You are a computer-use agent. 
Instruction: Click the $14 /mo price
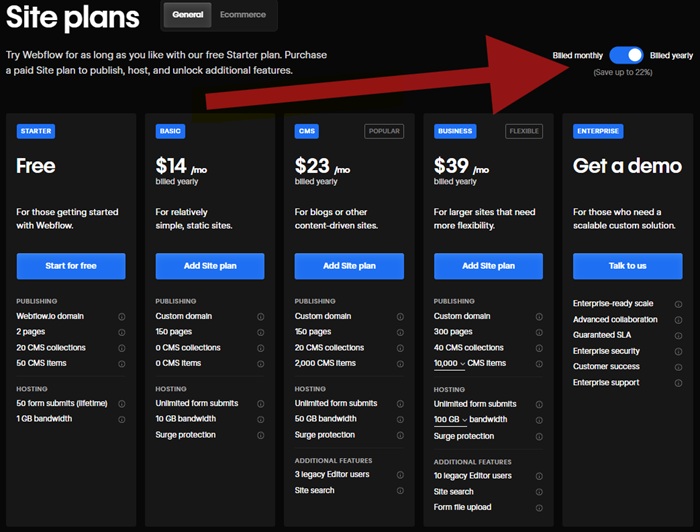tap(181, 166)
